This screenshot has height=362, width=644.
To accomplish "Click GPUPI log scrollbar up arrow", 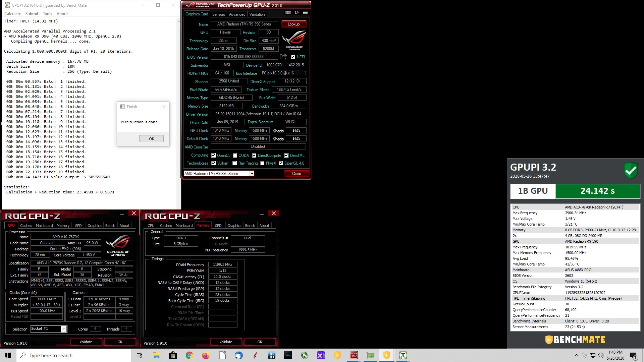I will pos(179,21).
